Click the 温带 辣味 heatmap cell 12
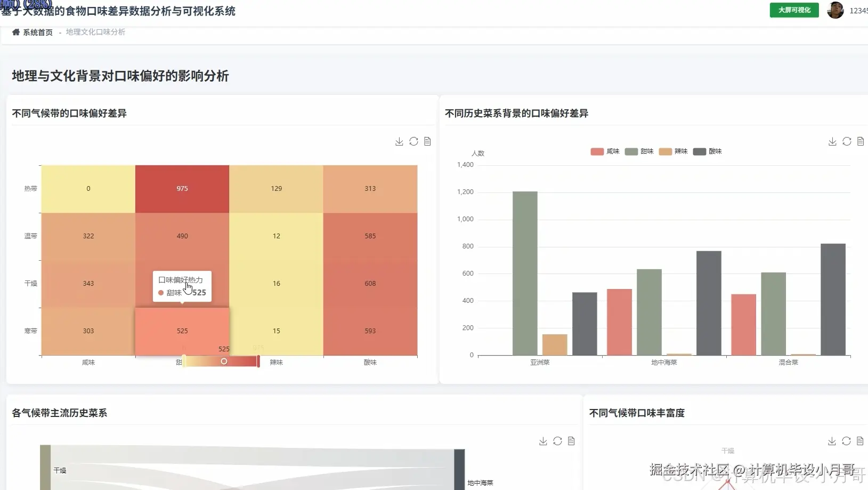Image resolution: width=868 pixels, height=490 pixels. (276, 236)
